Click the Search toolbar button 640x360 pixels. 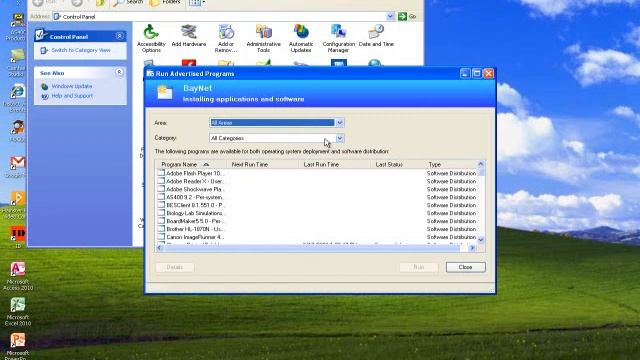click(128, 3)
